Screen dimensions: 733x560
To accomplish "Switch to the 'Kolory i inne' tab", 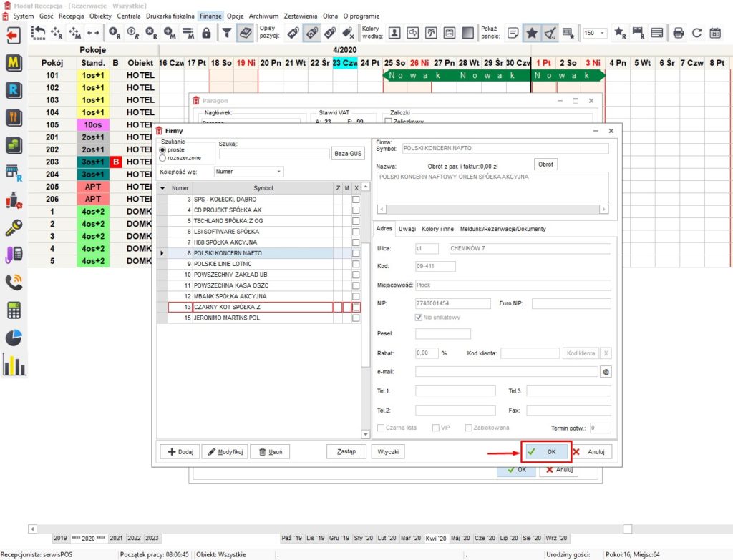I will 437,229.
